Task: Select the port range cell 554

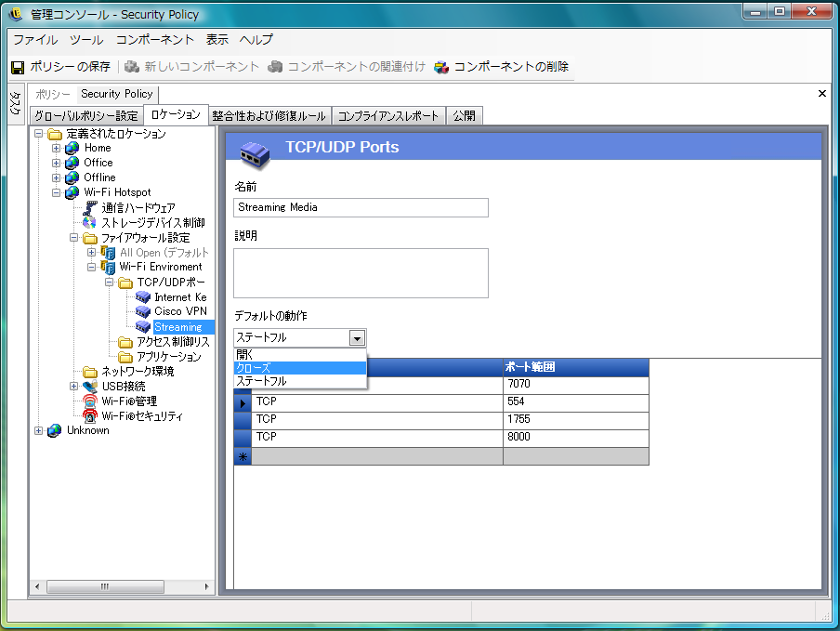Action: pyautogui.click(x=576, y=402)
